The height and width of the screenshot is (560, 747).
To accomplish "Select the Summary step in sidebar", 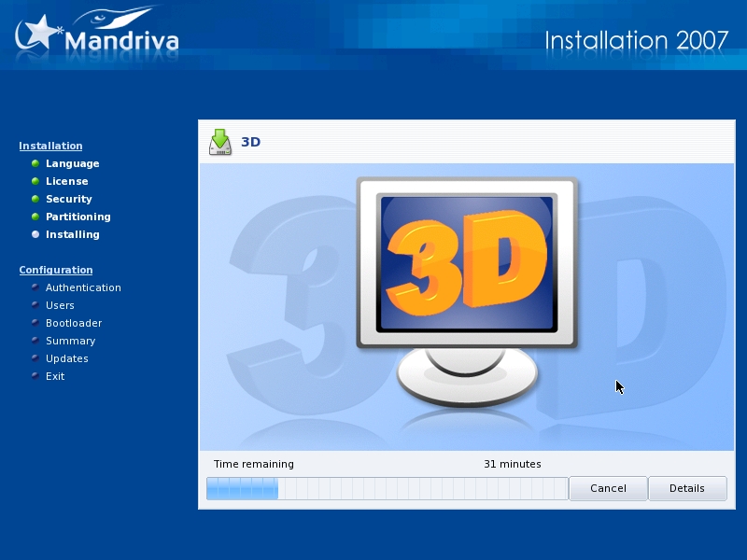I will click(x=70, y=341).
